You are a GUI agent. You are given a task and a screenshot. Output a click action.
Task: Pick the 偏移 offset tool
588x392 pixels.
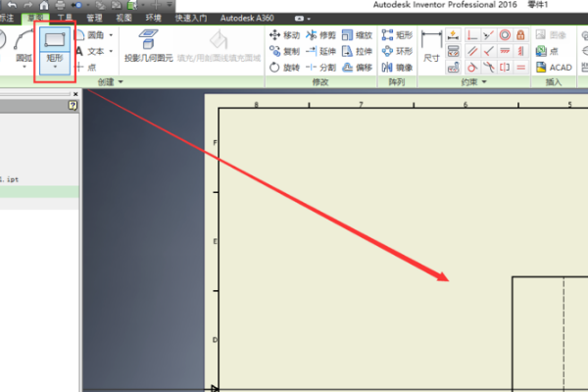[357, 68]
